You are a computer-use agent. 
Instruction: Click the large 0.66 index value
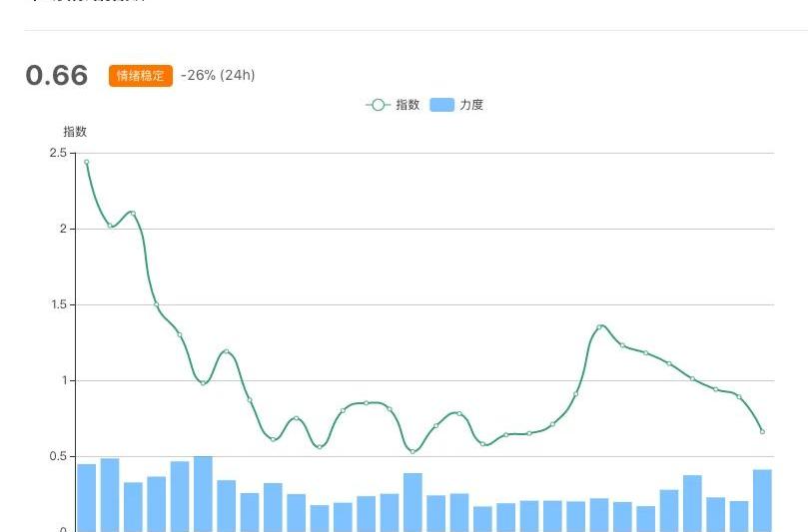click(57, 76)
